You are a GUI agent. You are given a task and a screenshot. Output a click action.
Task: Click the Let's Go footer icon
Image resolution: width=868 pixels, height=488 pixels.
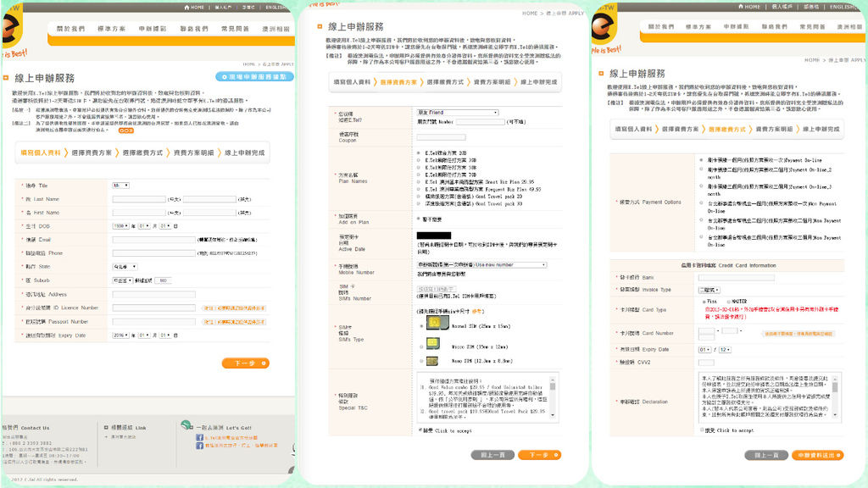[186, 425]
